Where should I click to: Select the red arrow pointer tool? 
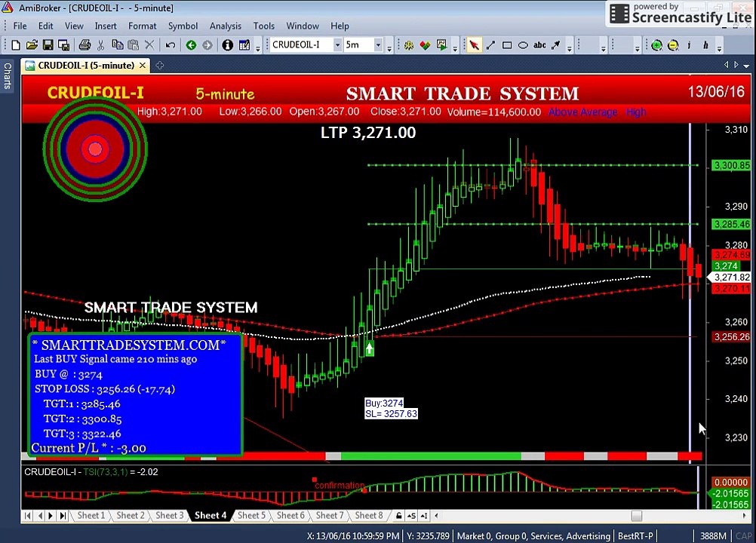coord(474,45)
